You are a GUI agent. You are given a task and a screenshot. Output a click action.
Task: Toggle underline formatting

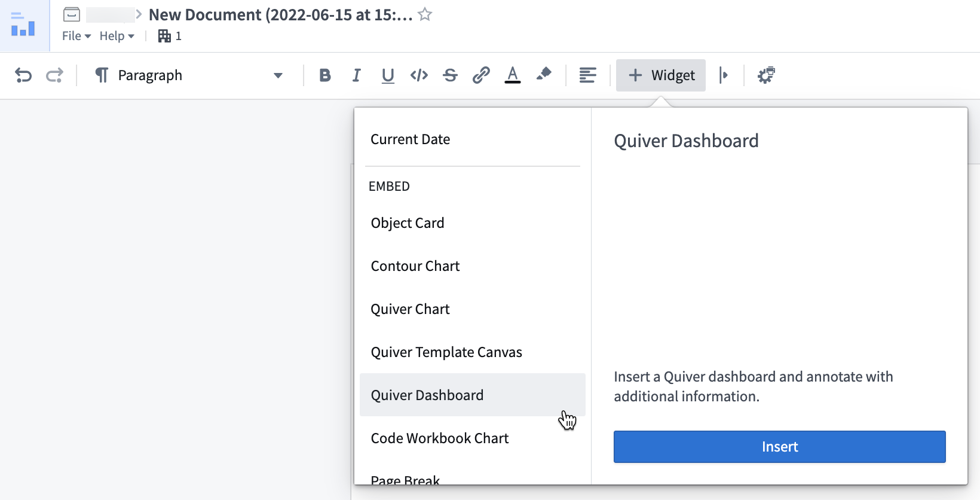click(388, 75)
